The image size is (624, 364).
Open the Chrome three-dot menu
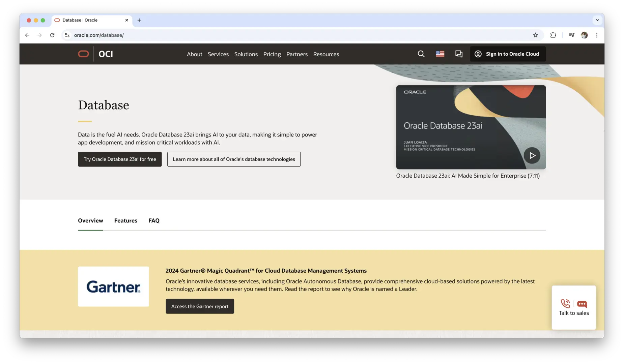coord(597,35)
